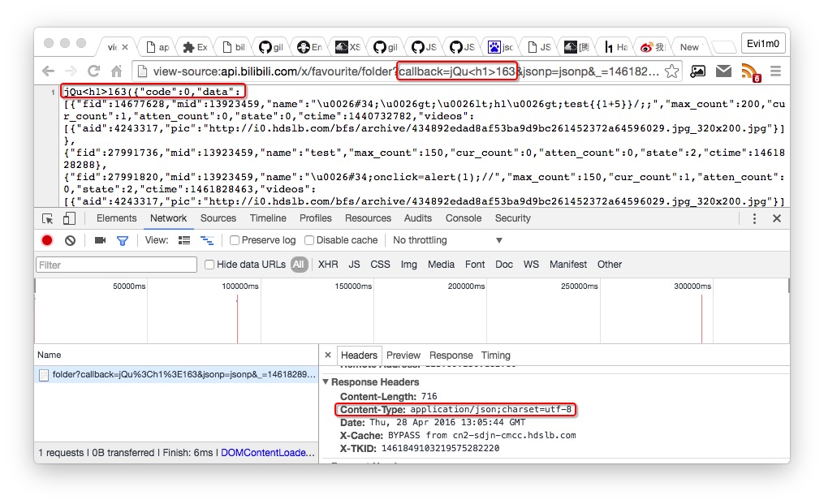The image size is (824, 504).
Task: Open the mail envelope extension icon
Action: 723,71
